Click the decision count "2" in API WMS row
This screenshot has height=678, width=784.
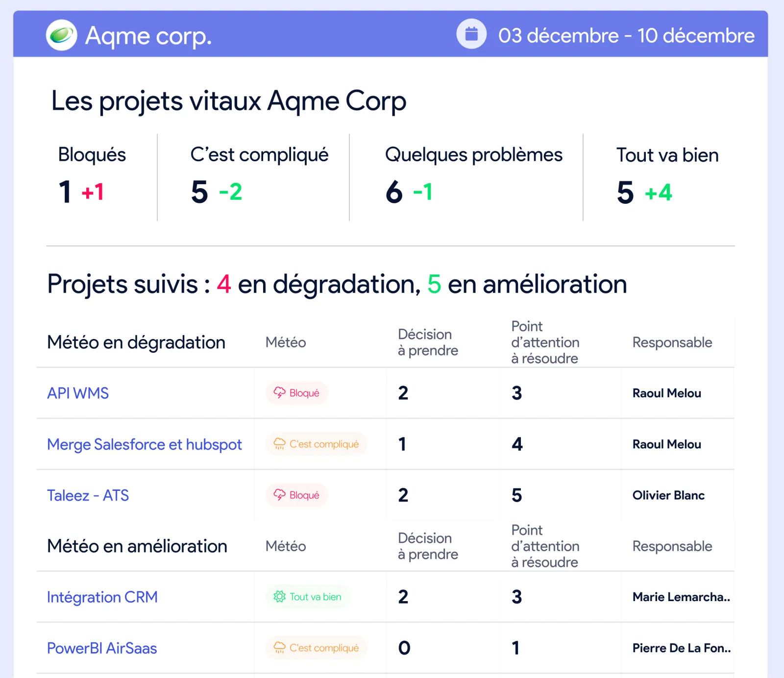(403, 393)
